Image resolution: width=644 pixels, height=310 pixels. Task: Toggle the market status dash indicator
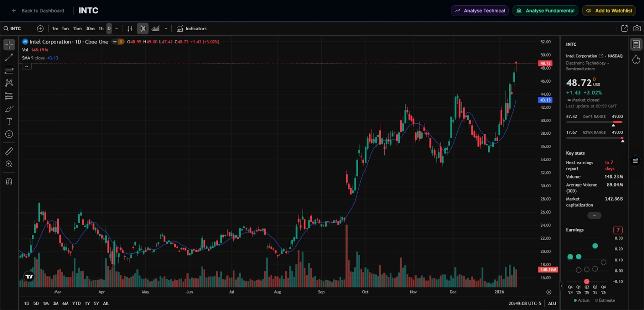pos(115,42)
